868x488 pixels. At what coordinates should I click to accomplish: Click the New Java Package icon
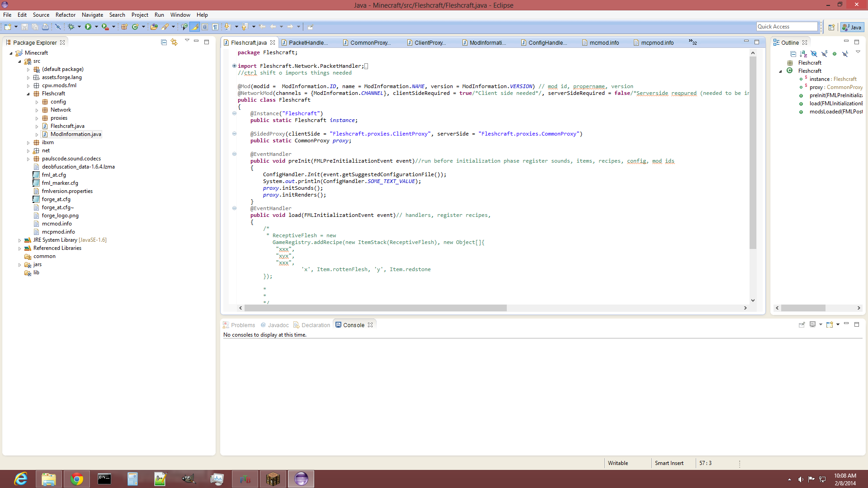pos(124,27)
